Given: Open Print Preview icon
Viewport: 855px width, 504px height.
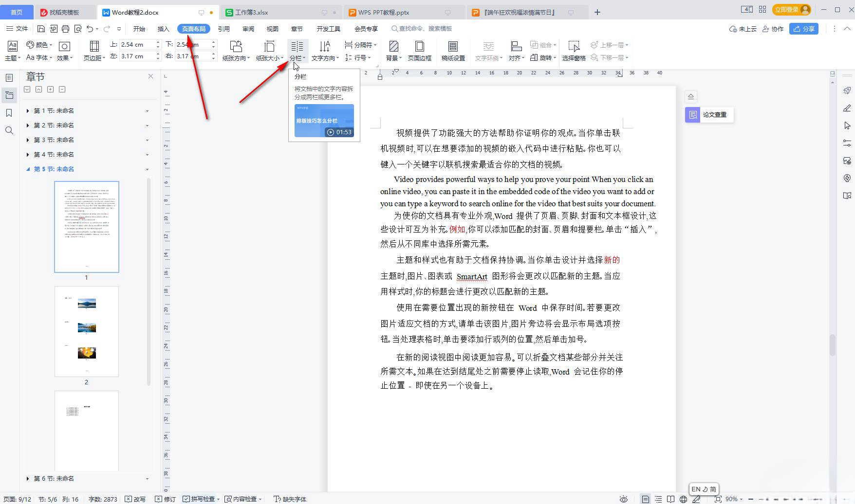Looking at the screenshot, I should point(78,29).
